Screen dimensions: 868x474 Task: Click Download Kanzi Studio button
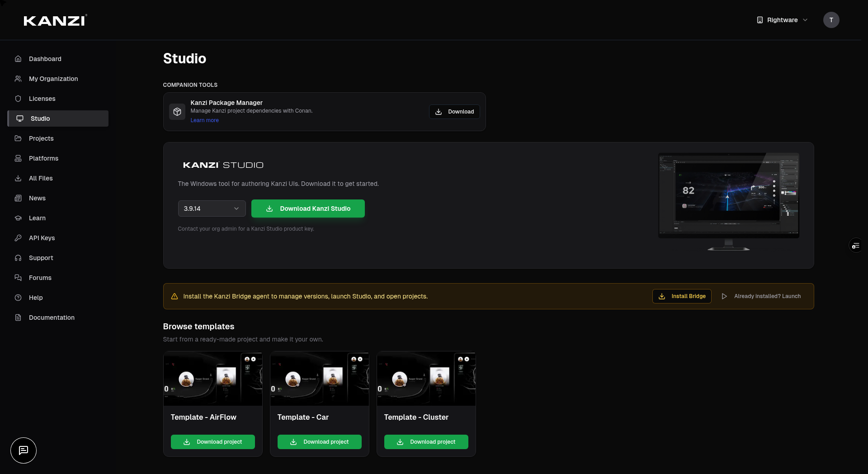308,209
